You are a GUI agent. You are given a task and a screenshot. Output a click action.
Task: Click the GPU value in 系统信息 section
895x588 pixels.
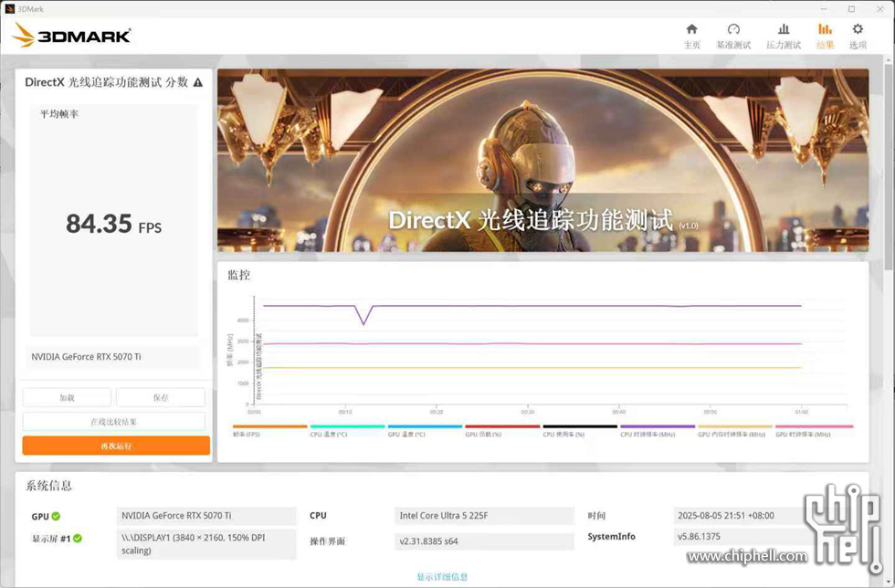tap(206, 516)
